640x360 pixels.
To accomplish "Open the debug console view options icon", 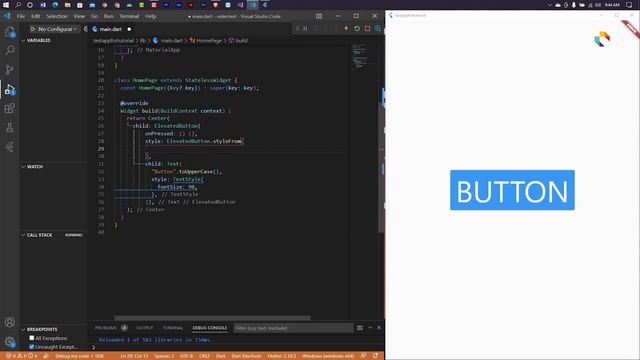I will [360, 328].
